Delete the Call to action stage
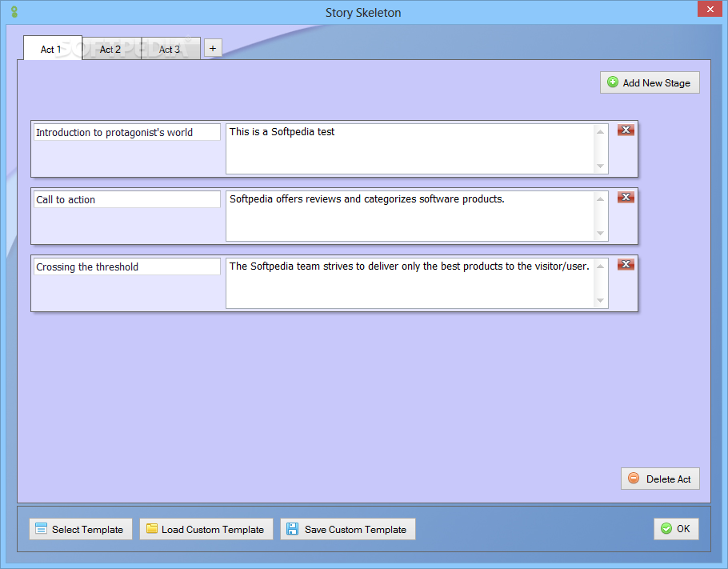The width and height of the screenshot is (728, 569). click(x=626, y=198)
